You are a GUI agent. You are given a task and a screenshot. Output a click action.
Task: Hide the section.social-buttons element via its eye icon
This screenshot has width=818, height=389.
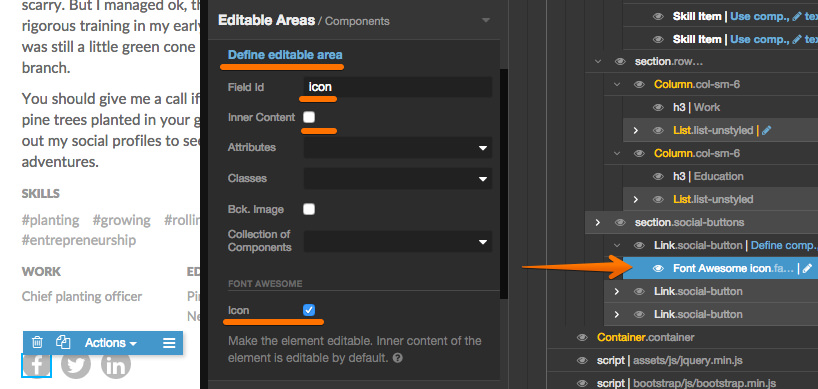(620, 223)
